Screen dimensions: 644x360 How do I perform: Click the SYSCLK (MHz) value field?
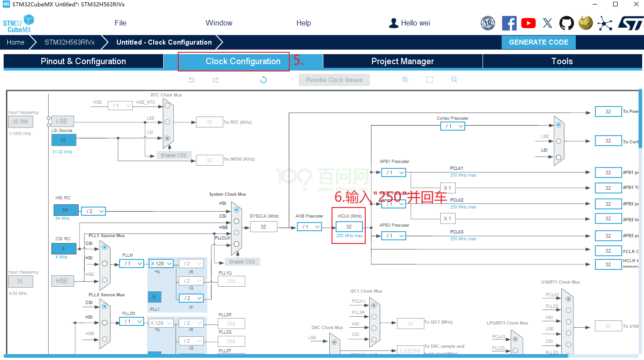coord(263,227)
